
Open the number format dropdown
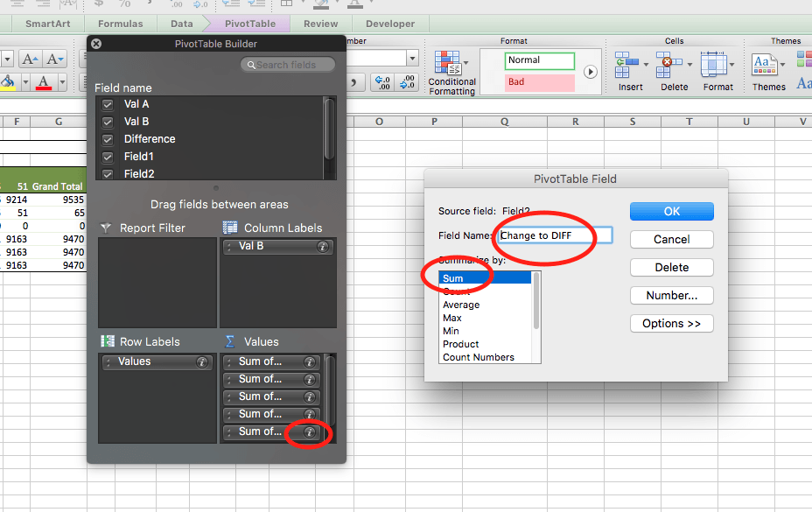click(412, 59)
